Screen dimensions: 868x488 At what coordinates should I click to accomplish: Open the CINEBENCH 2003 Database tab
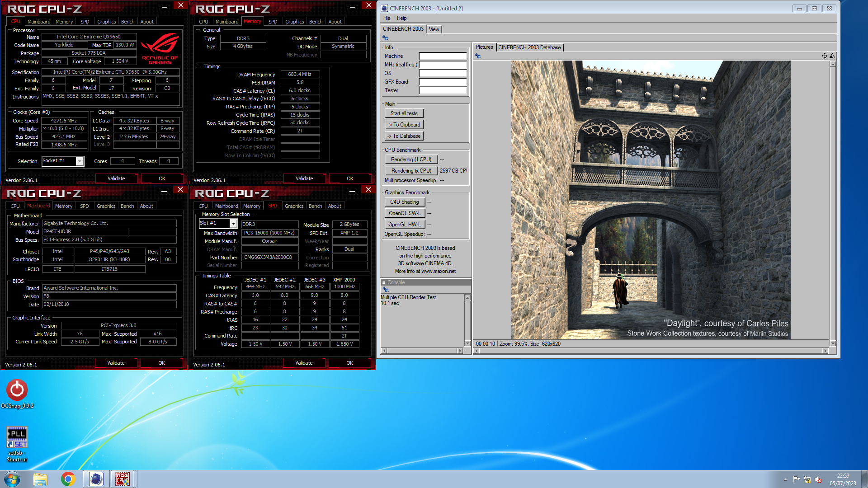pos(529,47)
